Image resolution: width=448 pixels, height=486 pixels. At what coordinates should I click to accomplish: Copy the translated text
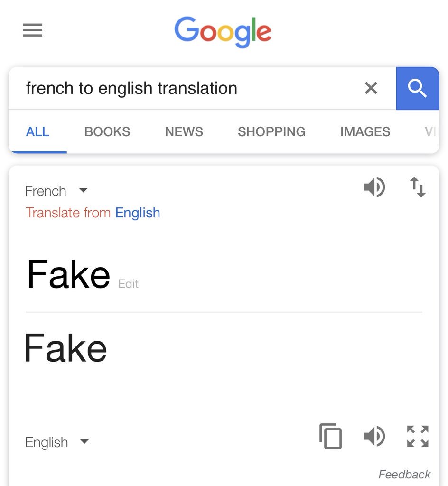[x=330, y=436]
